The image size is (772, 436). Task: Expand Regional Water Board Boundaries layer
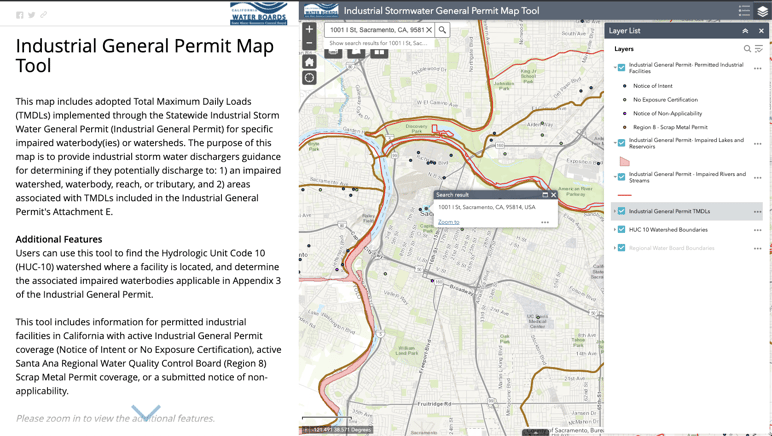pos(615,248)
